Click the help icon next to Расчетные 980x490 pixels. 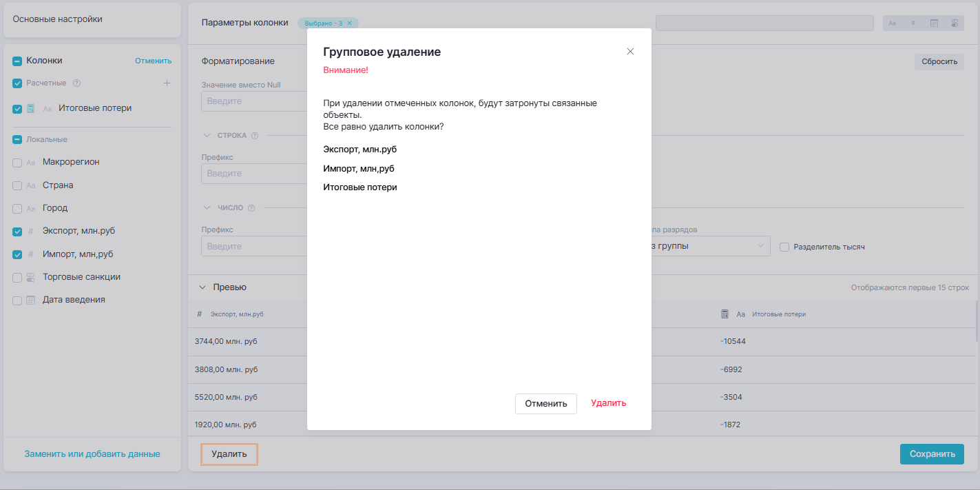click(x=77, y=83)
